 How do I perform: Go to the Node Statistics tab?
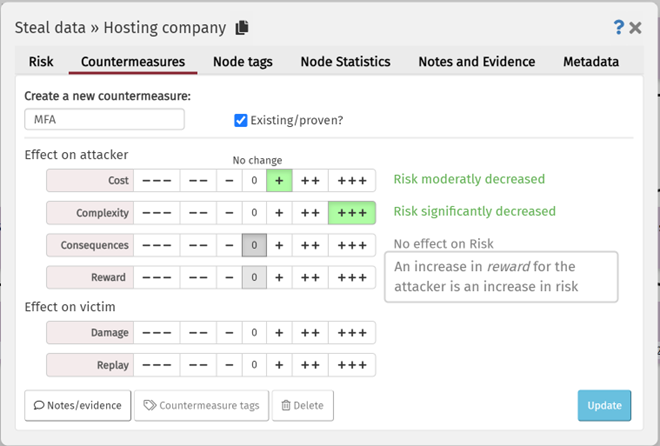coord(345,62)
